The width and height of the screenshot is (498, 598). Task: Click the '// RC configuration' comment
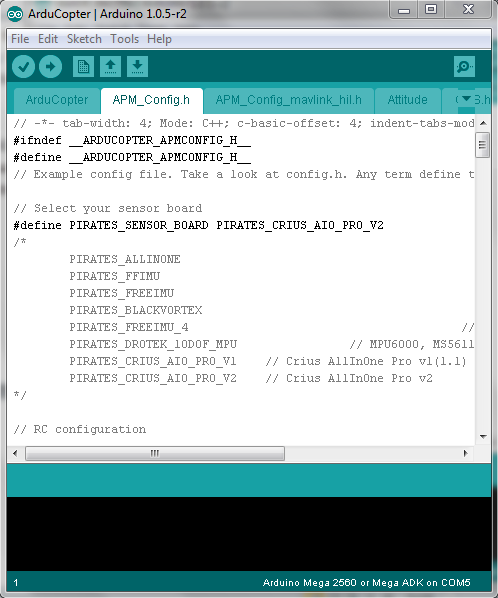click(x=80, y=429)
